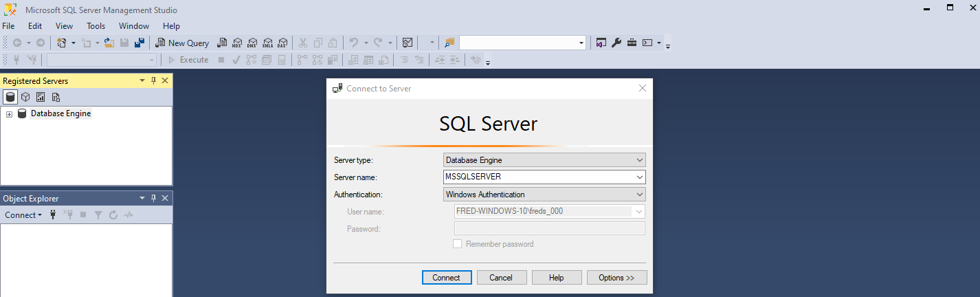Click the Toolbox briefcase icon
980x297 pixels.
[x=632, y=43]
